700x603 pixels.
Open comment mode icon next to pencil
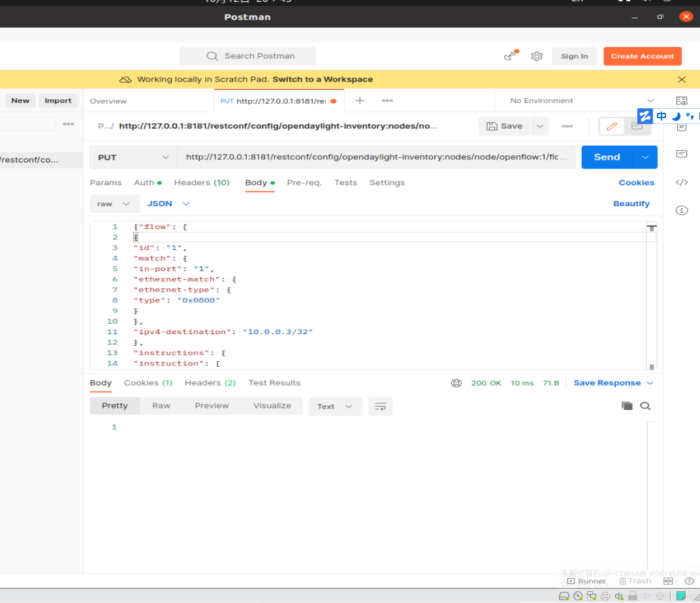pos(637,127)
